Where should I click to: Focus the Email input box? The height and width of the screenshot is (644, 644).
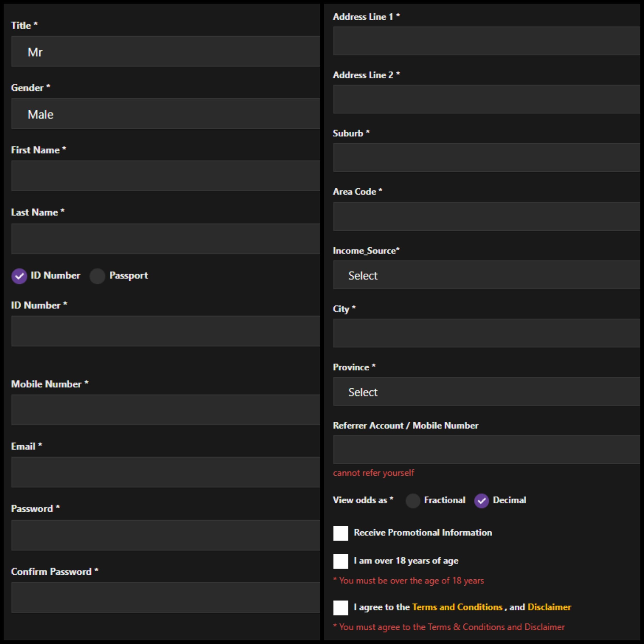pos(166,472)
